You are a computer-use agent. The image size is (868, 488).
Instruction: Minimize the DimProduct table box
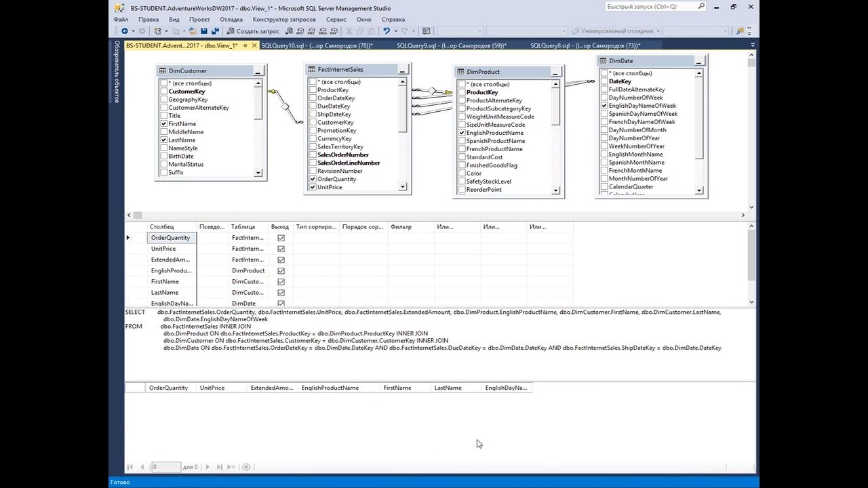[x=555, y=72]
